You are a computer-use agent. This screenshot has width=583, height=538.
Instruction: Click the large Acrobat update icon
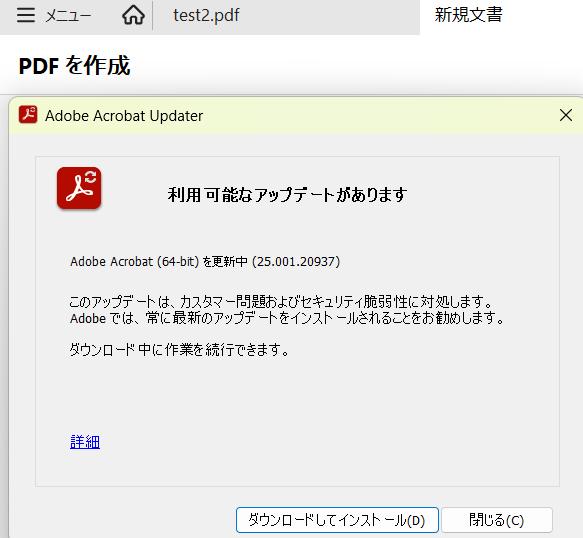[x=79, y=188]
